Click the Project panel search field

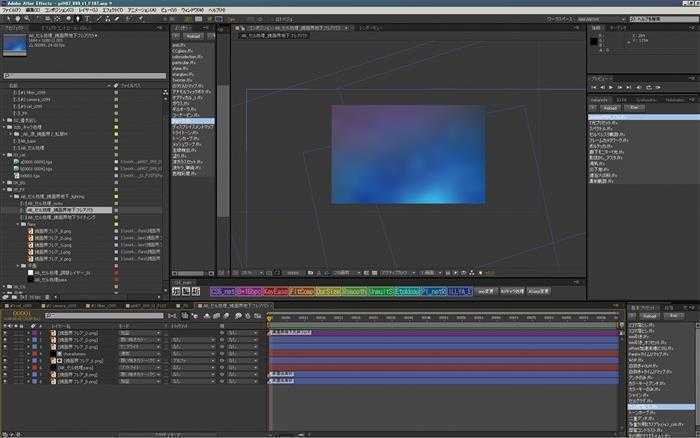coord(85,76)
